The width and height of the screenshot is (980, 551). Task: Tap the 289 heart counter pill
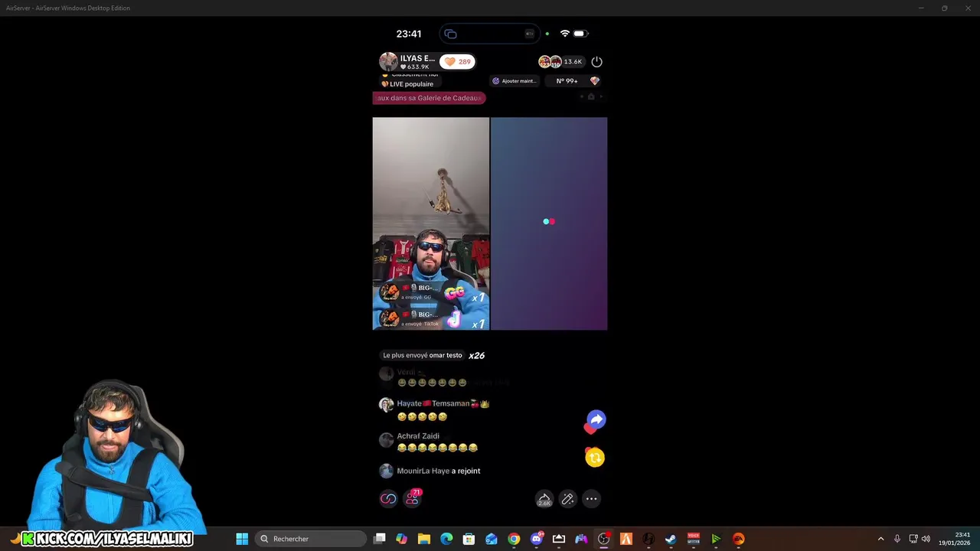[x=457, y=61]
